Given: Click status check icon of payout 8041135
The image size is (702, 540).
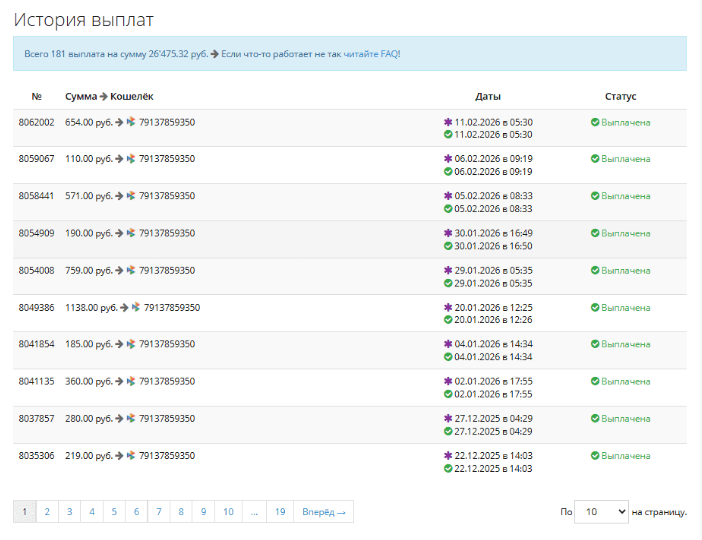Looking at the screenshot, I should click(x=595, y=382).
